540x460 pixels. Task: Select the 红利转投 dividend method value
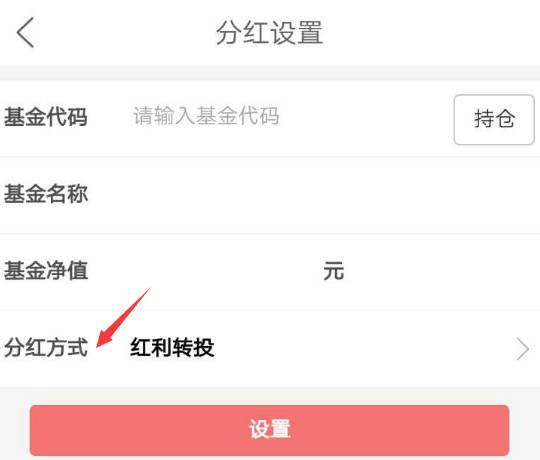(x=172, y=347)
